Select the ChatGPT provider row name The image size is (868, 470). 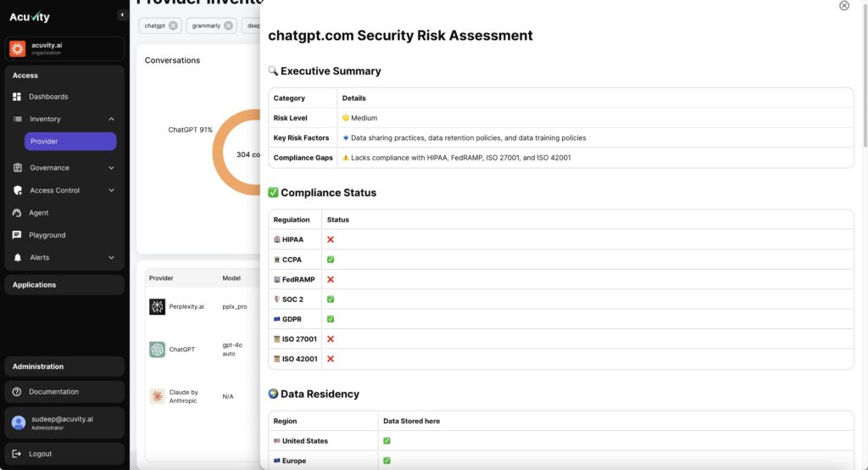click(182, 350)
